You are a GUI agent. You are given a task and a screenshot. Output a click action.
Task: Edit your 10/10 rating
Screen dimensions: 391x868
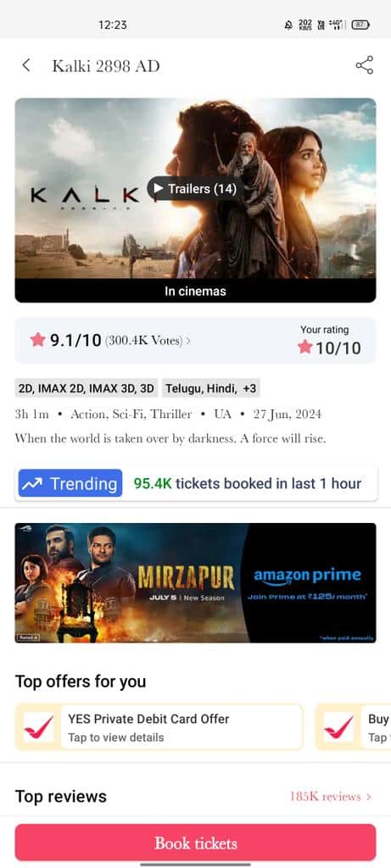point(330,340)
